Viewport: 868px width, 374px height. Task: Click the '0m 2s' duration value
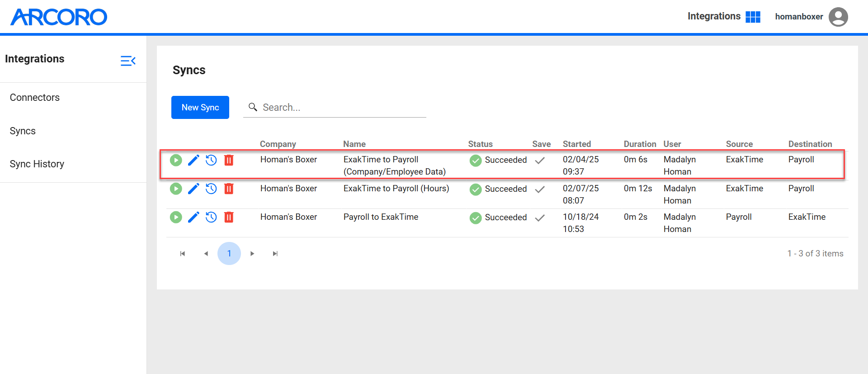[636, 217]
